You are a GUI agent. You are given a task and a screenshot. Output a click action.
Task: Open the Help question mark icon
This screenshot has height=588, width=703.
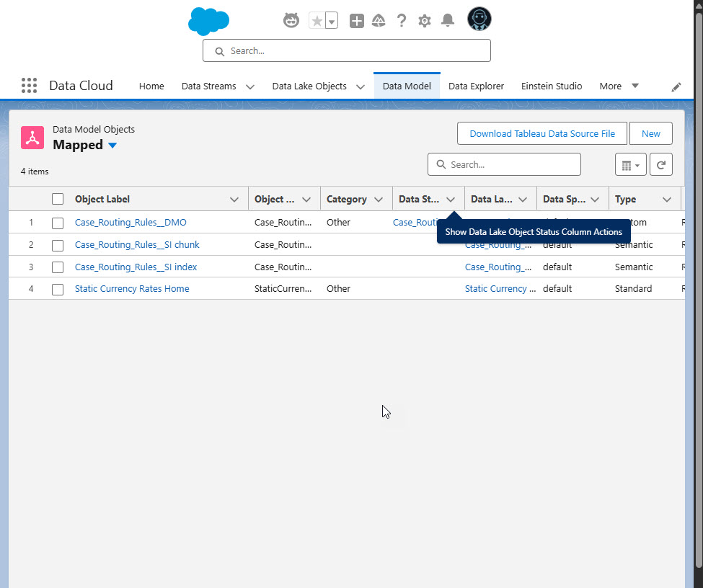tap(402, 21)
